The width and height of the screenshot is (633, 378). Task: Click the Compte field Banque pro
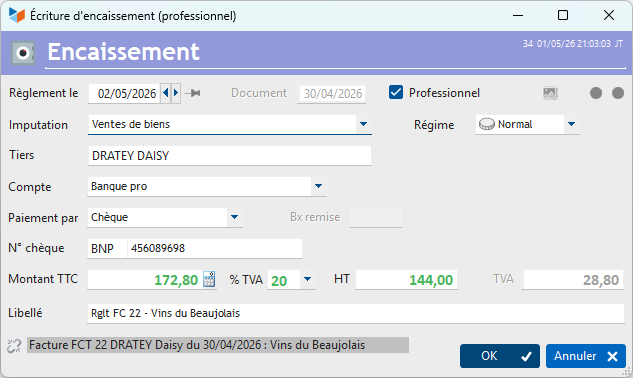click(x=199, y=186)
